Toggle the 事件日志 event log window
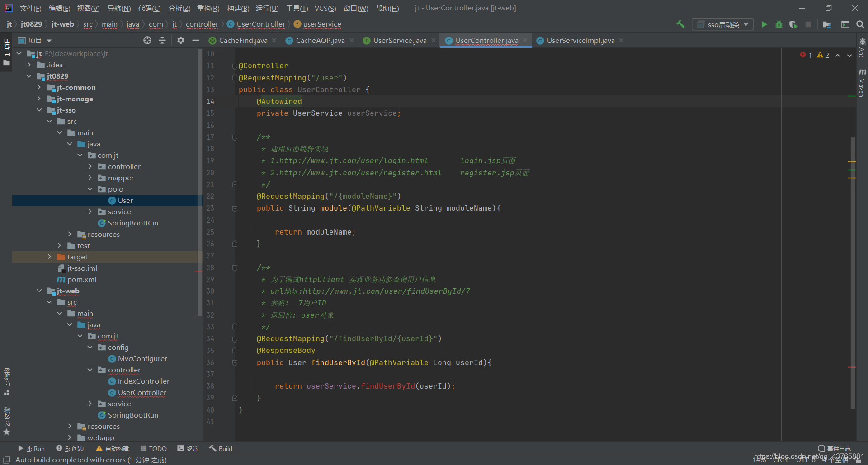Image resolution: width=868 pixels, height=465 pixels. coord(835,448)
